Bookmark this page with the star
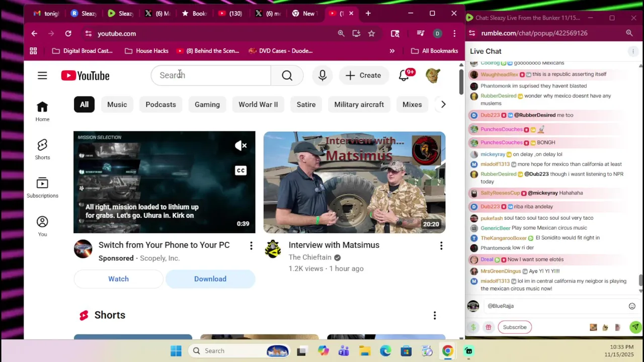Image resolution: width=644 pixels, height=362 pixels. pos(371,34)
